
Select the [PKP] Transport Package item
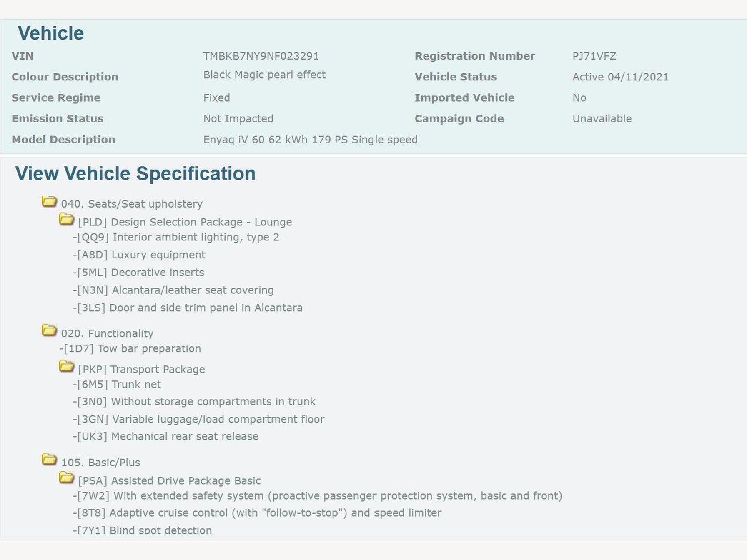click(141, 369)
